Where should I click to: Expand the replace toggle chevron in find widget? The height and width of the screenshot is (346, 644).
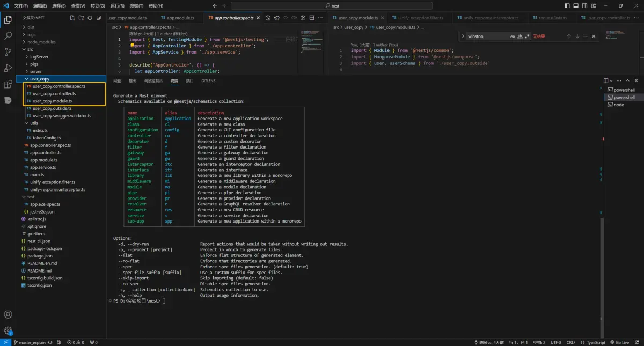pyautogui.click(x=463, y=36)
